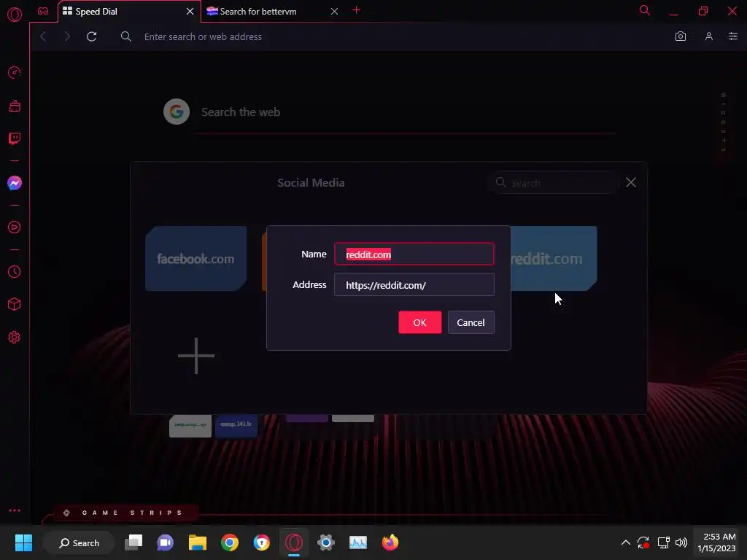The width and height of the screenshot is (747, 560).
Task: Open GX Corner gamepad icon
Action: 43,11
